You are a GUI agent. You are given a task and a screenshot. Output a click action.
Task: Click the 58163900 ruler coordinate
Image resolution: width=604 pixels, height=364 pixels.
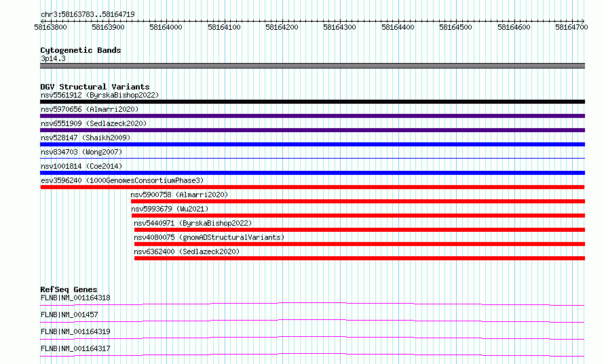(x=108, y=27)
